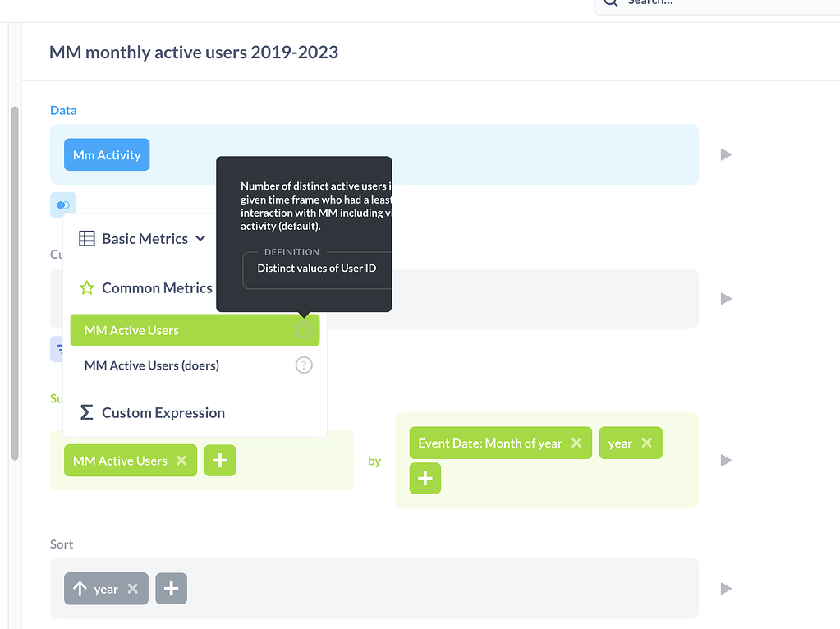Remove the year grouping chip
840x629 pixels.
[x=649, y=443]
